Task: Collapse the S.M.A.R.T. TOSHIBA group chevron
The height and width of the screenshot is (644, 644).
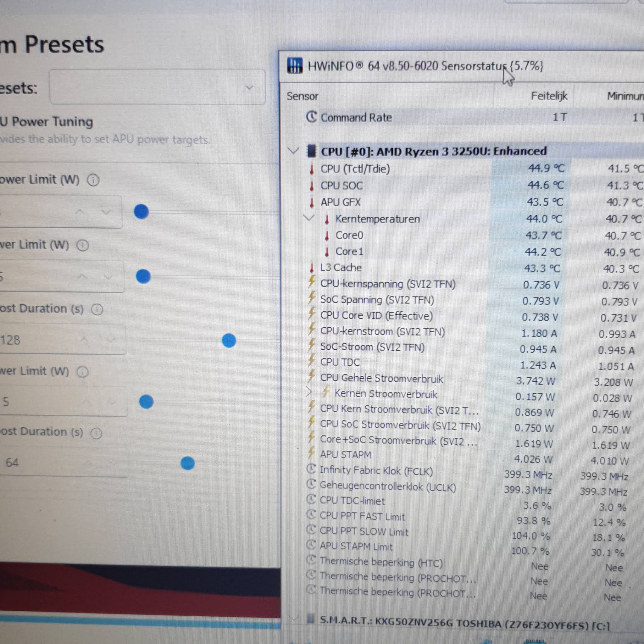Action: (293, 618)
